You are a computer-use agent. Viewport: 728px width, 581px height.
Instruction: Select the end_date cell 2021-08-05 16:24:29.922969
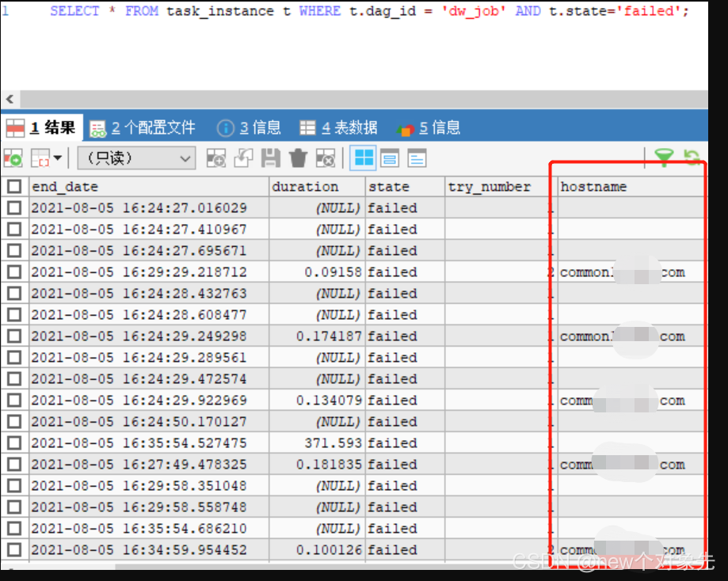[149, 400]
